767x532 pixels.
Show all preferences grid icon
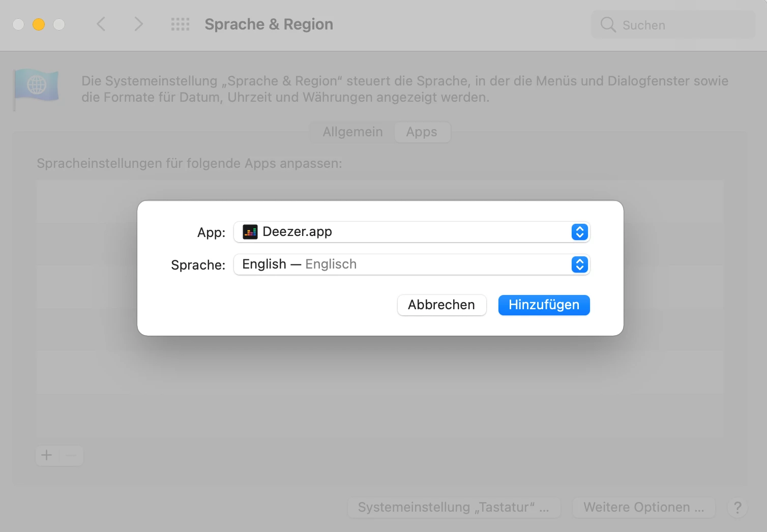click(180, 24)
